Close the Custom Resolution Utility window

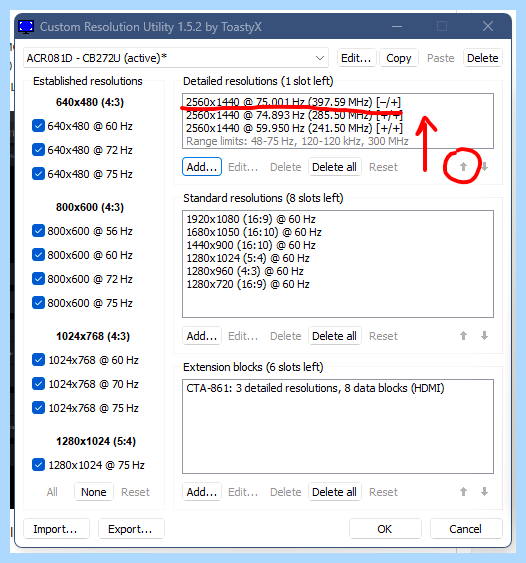[x=488, y=26]
